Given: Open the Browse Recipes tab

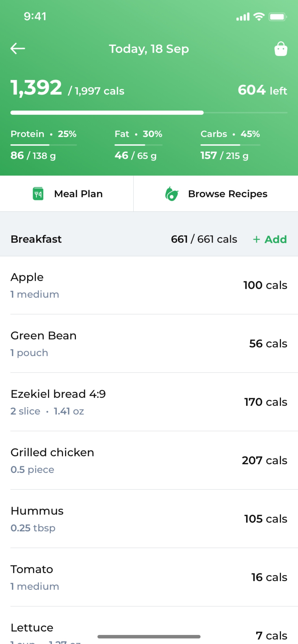Looking at the screenshot, I should (216, 194).
